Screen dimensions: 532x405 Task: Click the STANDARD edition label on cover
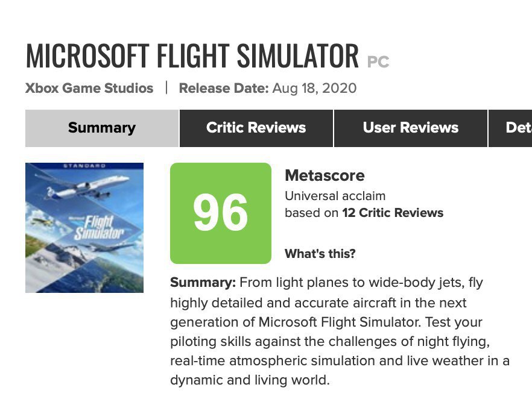coord(84,165)
